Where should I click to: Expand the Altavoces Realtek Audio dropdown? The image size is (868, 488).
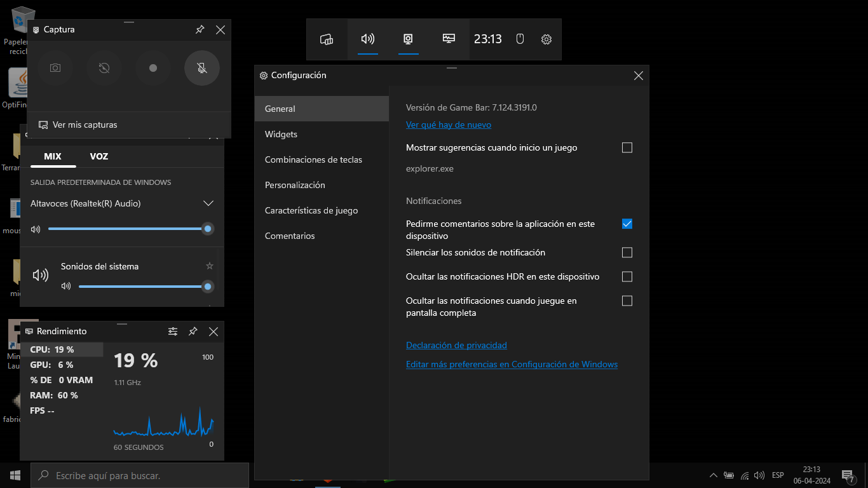point(208,203)
